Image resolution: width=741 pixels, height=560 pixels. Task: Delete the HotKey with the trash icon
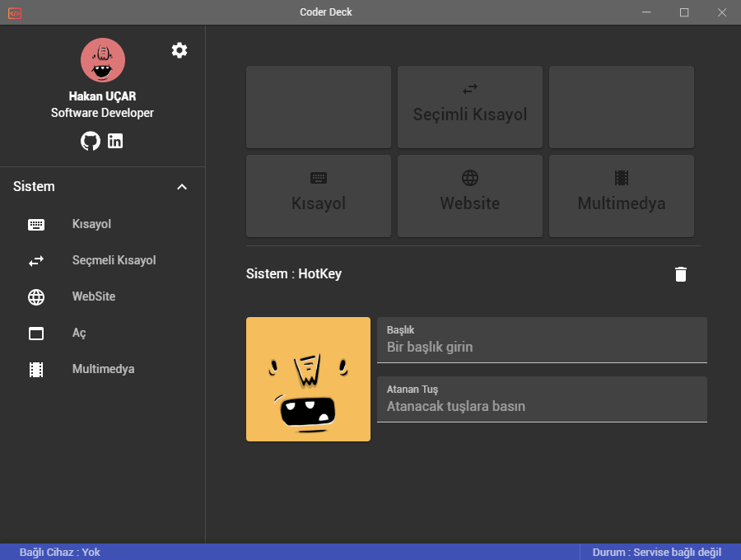click(681, 274)
